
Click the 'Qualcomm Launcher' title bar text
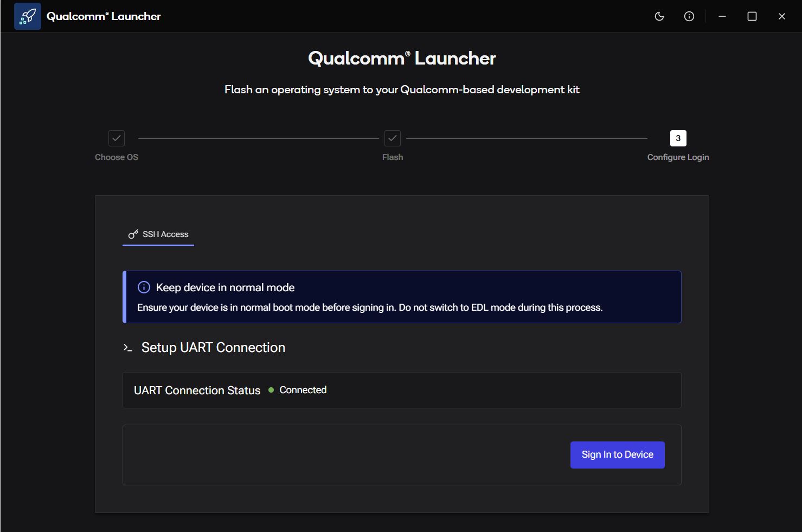point(104,16)
